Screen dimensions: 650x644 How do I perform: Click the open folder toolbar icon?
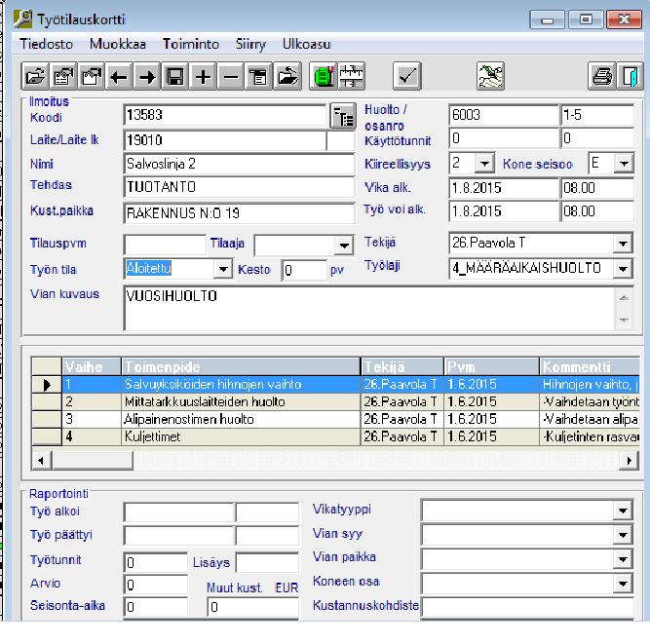(35, 76)
